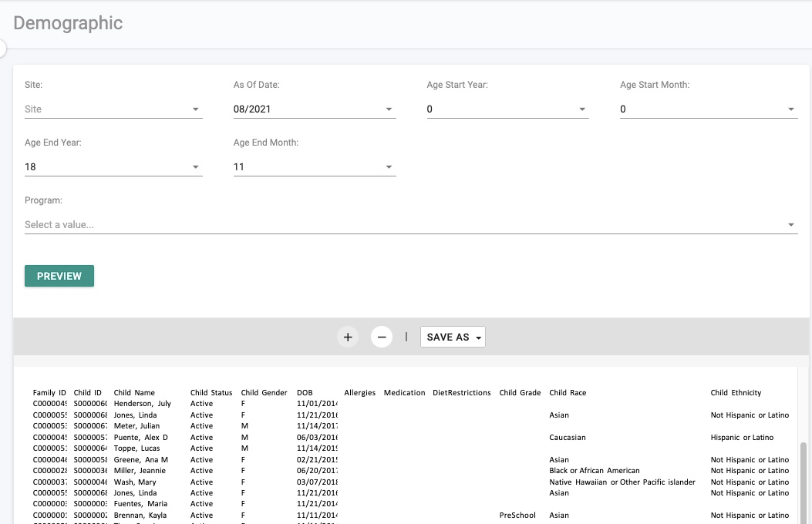Screen dimensions: 812x524
Task: Open the Age End Month dropdown
Action: coord(315,167)
